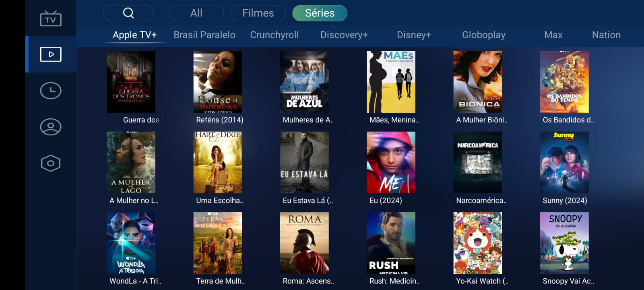
Task: Open the Crunchyroll category
Action: [275, 35]
